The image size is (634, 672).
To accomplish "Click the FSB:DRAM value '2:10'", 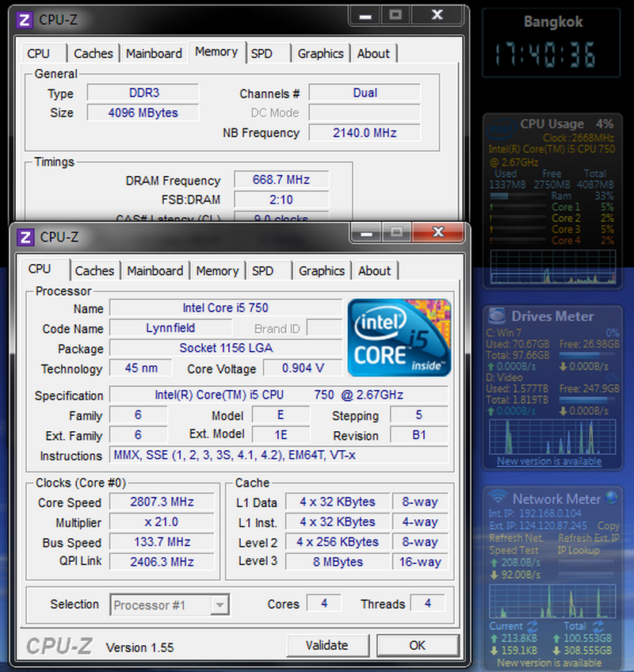I will tap(281, 200).
